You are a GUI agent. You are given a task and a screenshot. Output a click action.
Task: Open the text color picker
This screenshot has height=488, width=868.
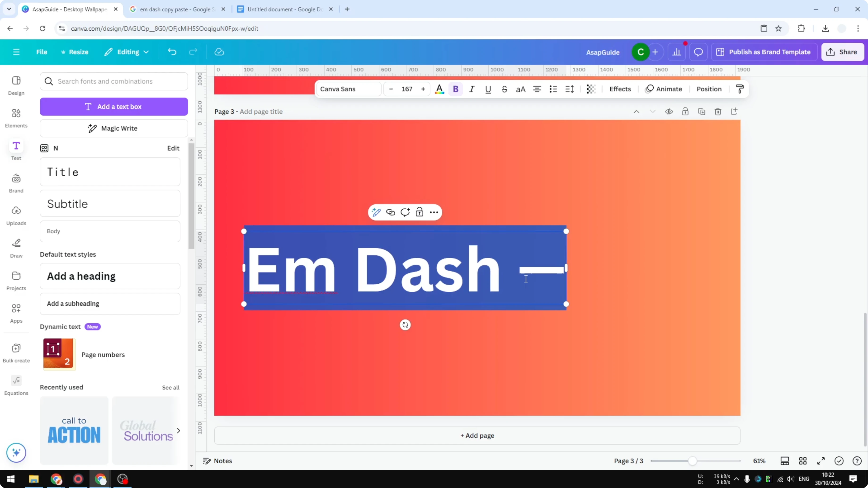pyautogui.click(x=439, y=89)
